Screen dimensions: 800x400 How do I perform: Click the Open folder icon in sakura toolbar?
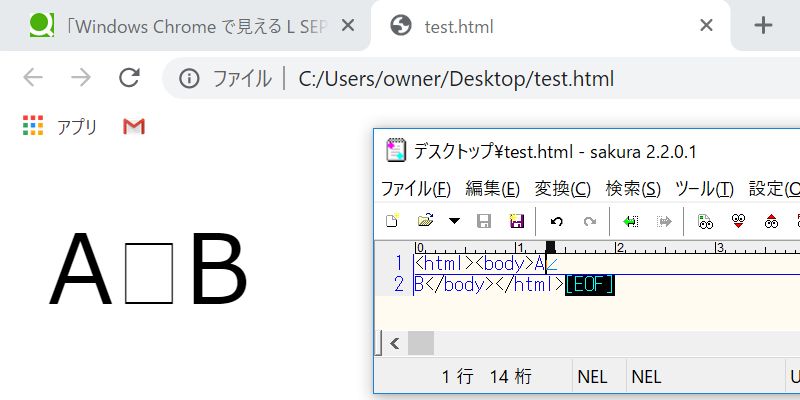[x=425, y=221]
